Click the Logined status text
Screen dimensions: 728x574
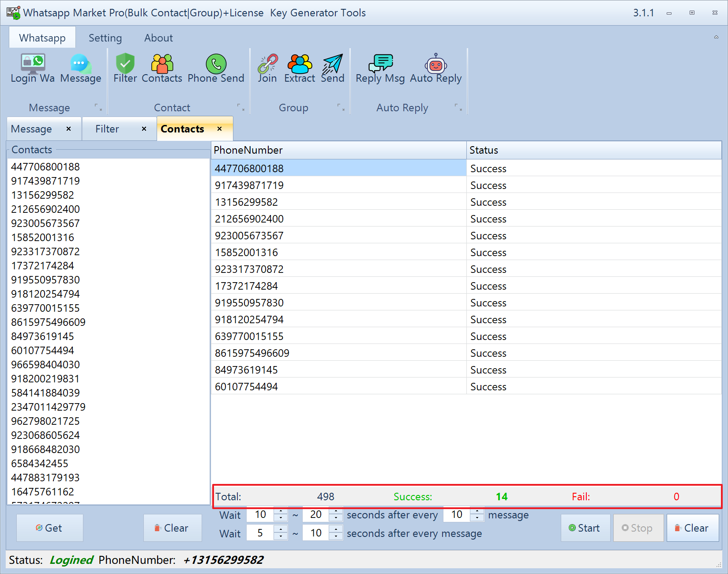(71, 560)
